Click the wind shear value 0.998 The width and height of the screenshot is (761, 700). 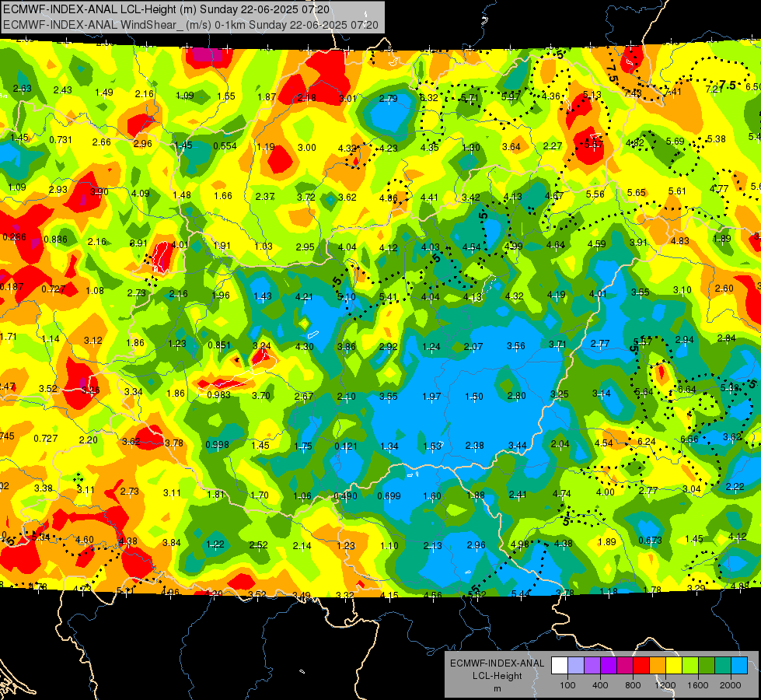217,444
